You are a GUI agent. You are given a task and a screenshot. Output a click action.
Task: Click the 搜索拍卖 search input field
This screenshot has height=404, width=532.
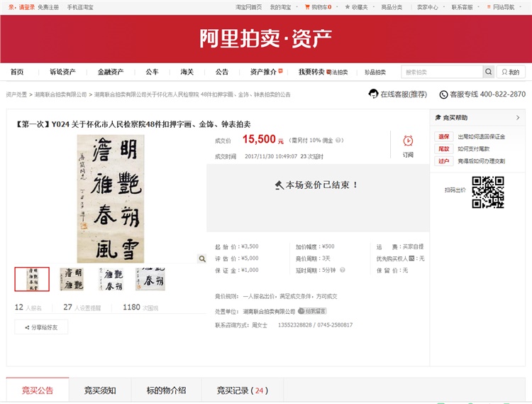(x=442, y=72)
